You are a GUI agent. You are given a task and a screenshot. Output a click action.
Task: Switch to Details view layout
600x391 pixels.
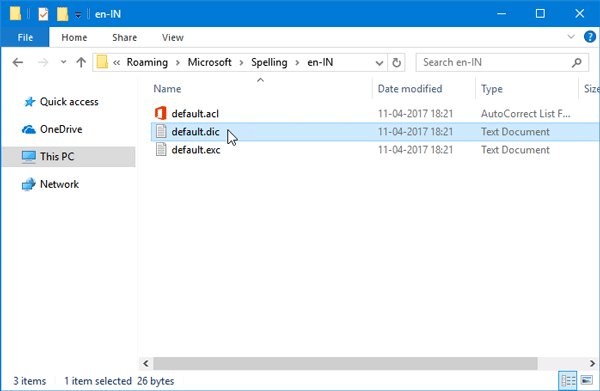coord(568,381)
